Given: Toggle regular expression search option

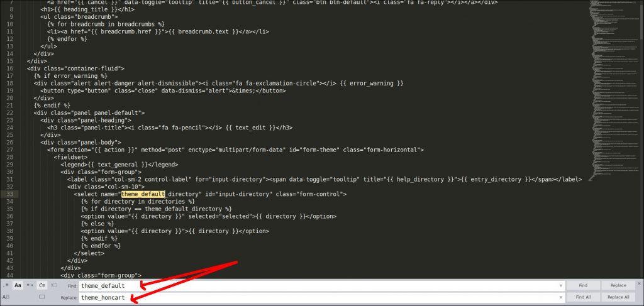Looking at the screenshot, I should point(6,285).
